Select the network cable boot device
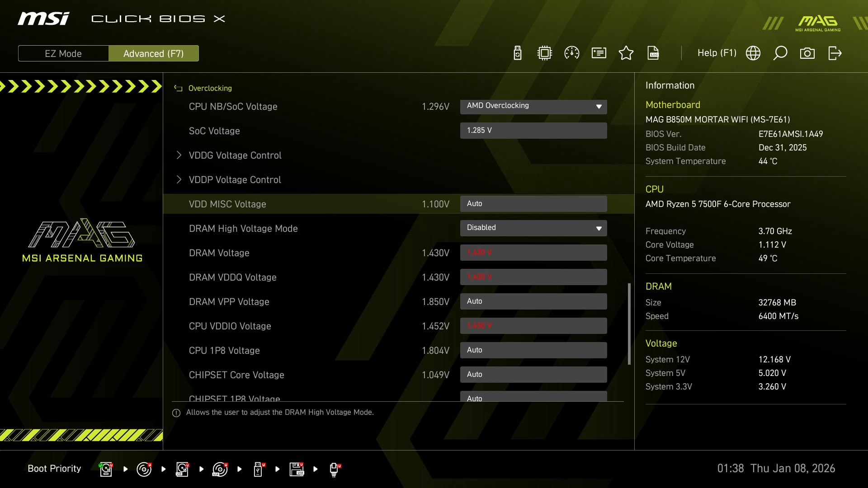Screen dimensions: 868x488 tap(335, 469)
